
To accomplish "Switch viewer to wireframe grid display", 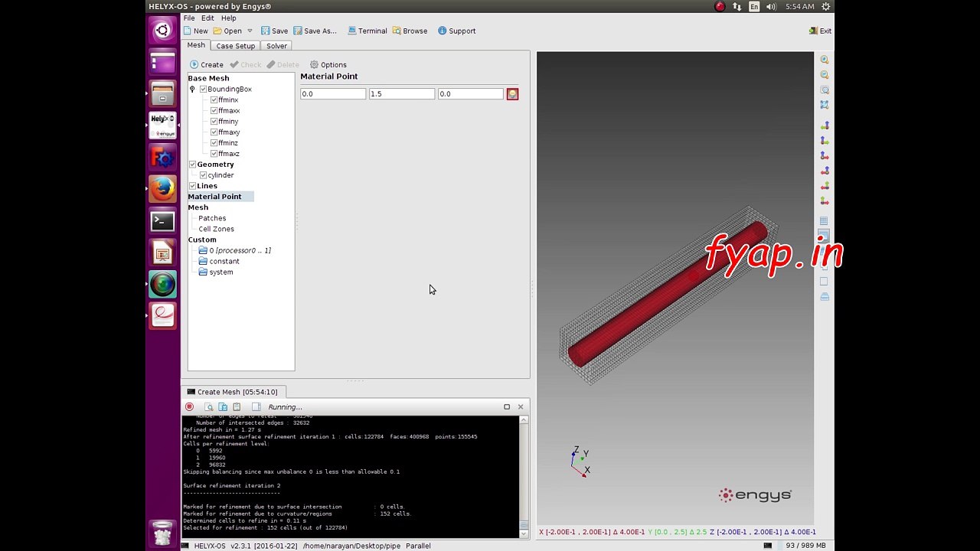I will point(825,221).
